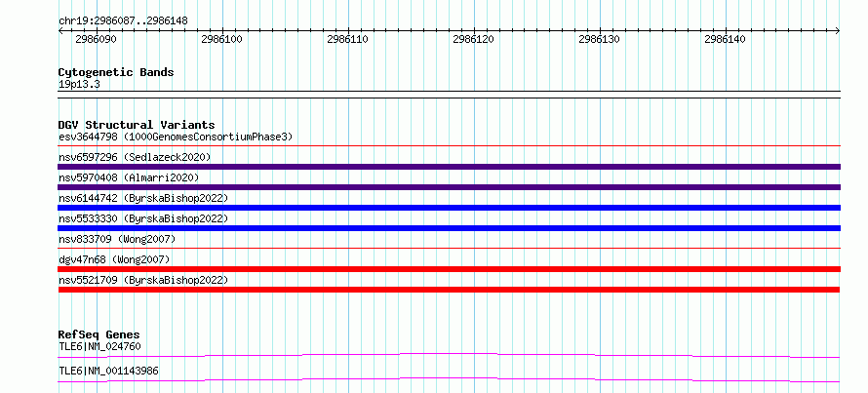Image resolution: width=868 pixels, height=393 pixels.
Task: Click ruler tick label 2986110
Action: coord(347,39)
